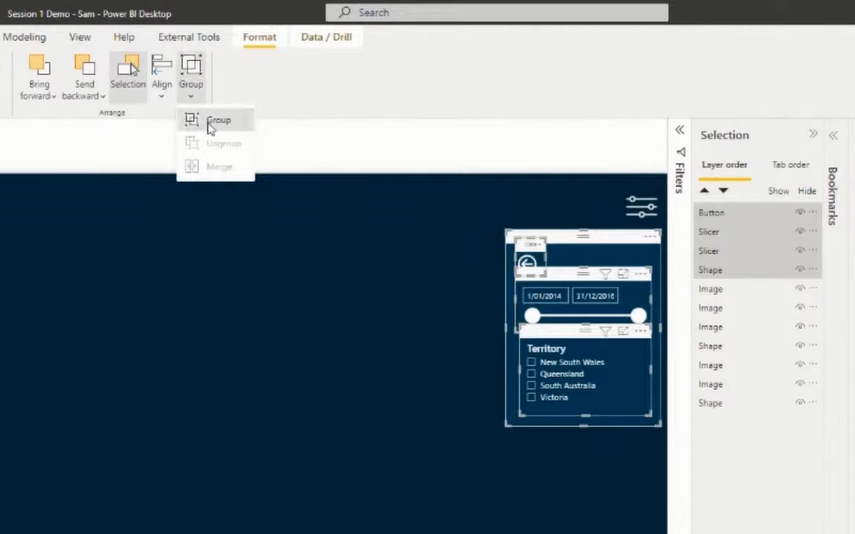Click the date slider track between handles

(x=585, y=315)
